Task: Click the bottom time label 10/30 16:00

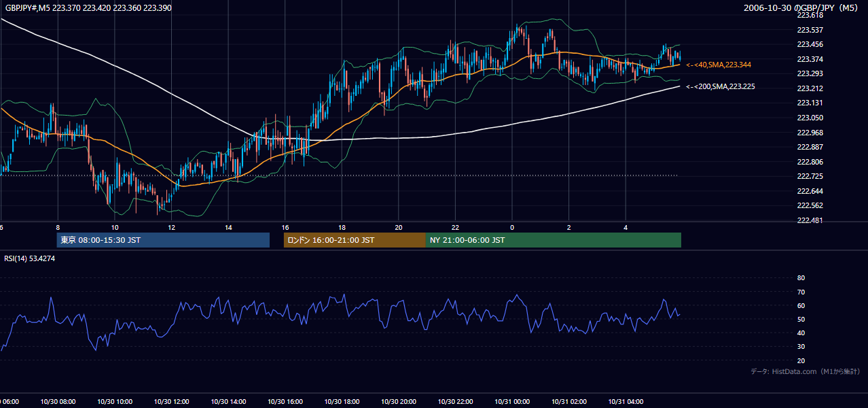Action: [285, 402]
